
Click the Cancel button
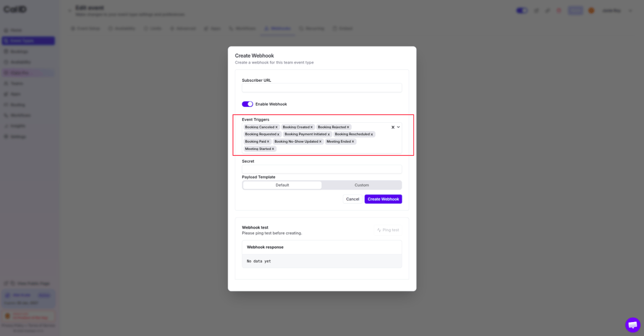click(353, 199)
